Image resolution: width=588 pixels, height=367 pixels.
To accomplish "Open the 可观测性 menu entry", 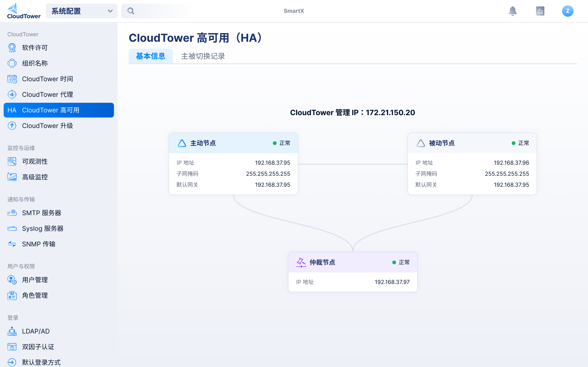I will [35, 161].
